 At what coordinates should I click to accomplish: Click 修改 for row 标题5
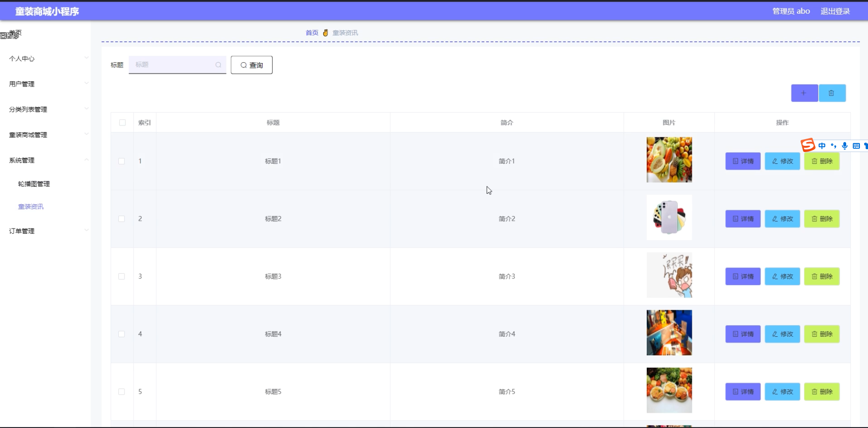click(x=782, y=391)
